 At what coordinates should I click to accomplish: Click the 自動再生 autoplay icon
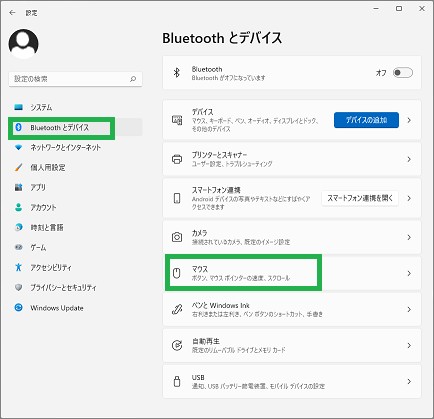177,345
